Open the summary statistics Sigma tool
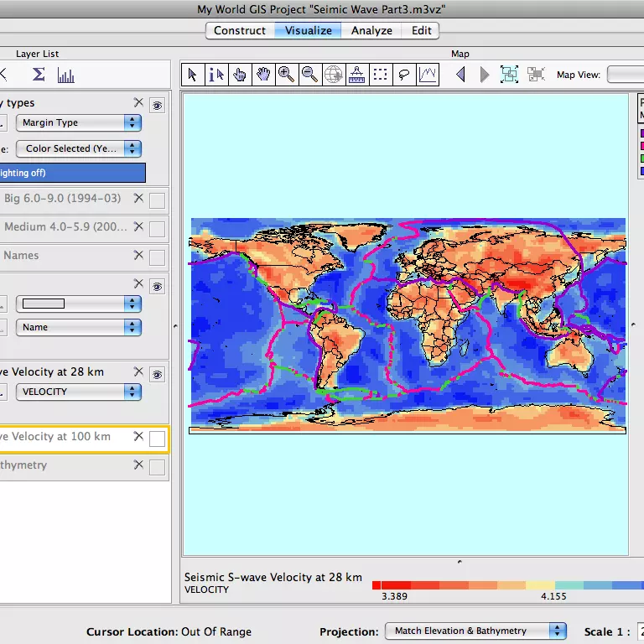 click(x=39, y=75)
